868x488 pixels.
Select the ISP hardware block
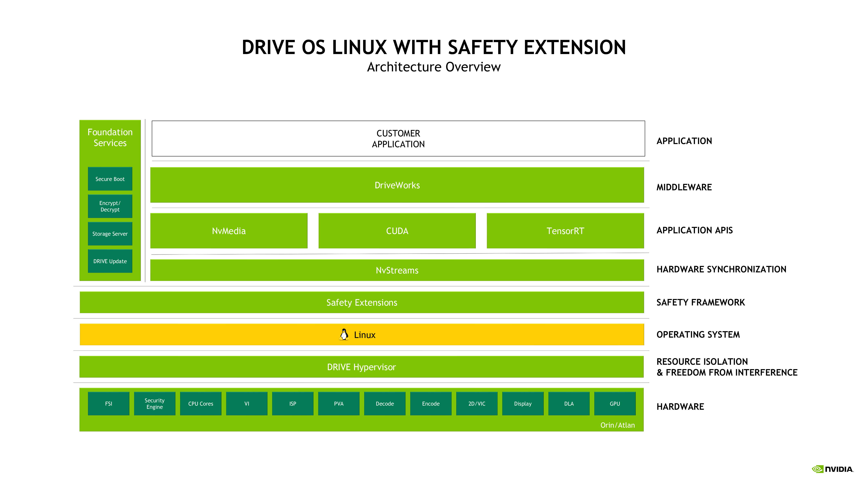292,403
